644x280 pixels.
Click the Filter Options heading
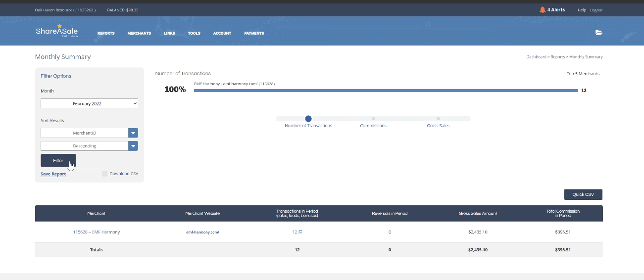tap(56, 76)
